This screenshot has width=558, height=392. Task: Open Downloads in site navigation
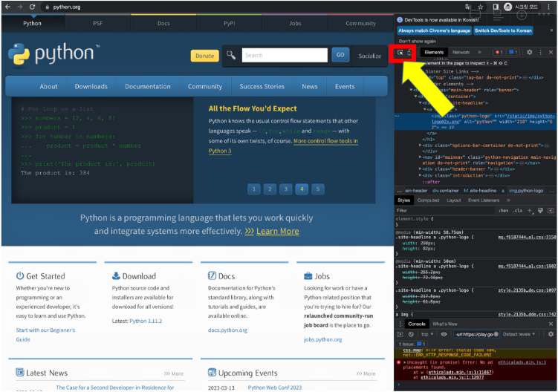pyautogui.click(x=91, y=86)
